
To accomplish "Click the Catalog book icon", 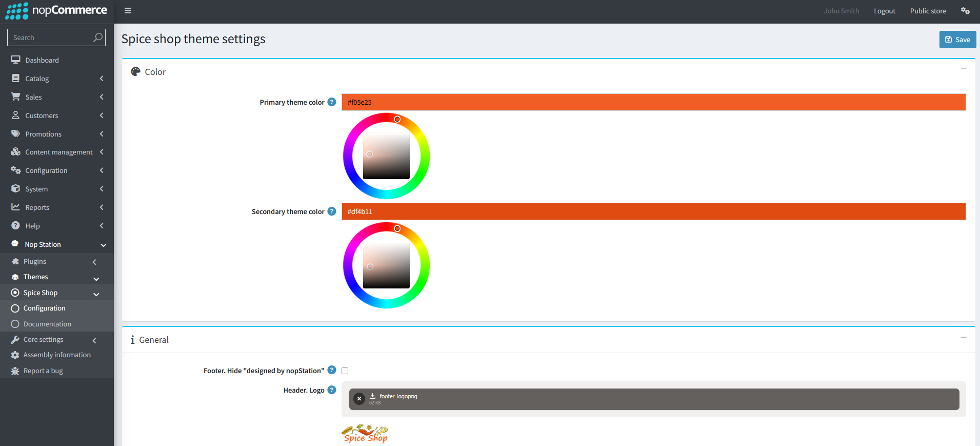I will coord(16,79).
